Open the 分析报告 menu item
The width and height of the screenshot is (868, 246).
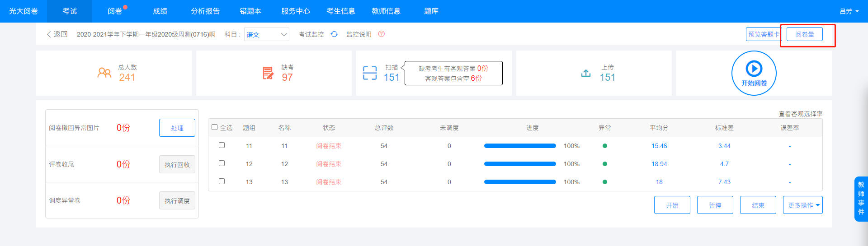click(205, 11)
